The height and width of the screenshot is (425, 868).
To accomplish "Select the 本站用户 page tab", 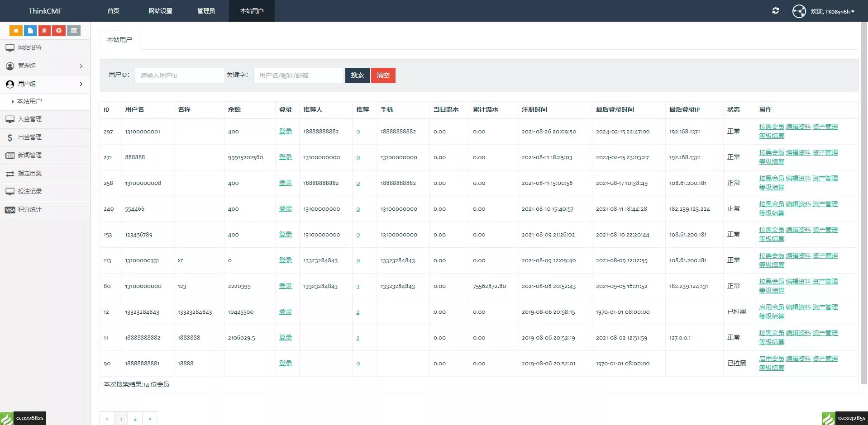I will coord(119,40).
